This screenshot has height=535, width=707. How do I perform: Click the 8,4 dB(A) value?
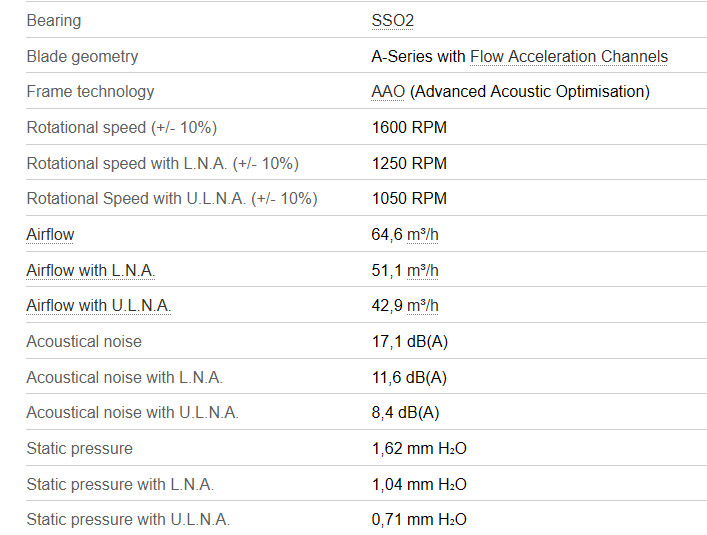[x=405, y=412]
